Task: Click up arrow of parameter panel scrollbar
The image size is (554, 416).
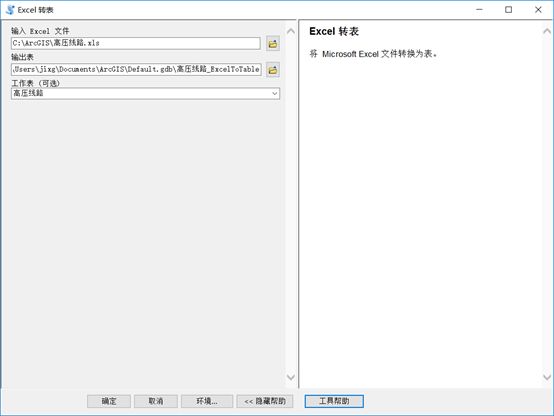Action: pyautogui.click(x=291, y=31)
